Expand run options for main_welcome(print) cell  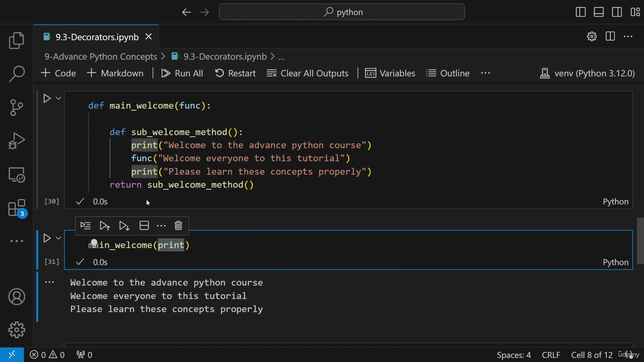58,238
